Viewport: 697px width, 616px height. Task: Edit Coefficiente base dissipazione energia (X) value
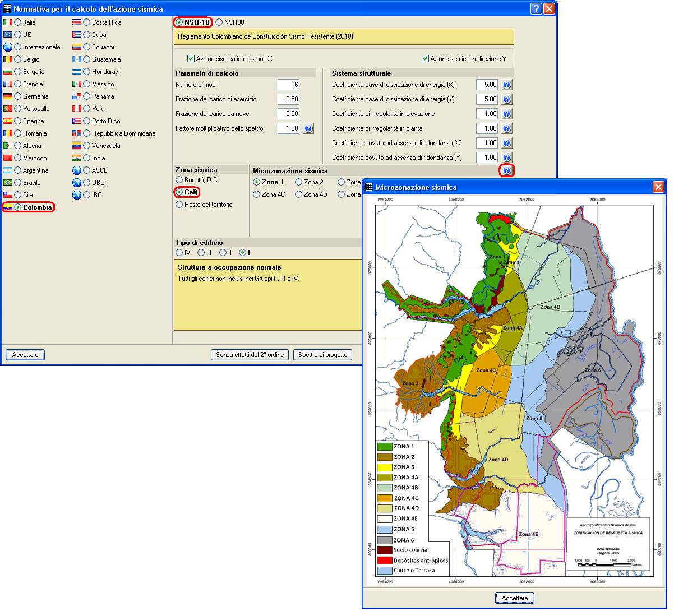(487, 85)
